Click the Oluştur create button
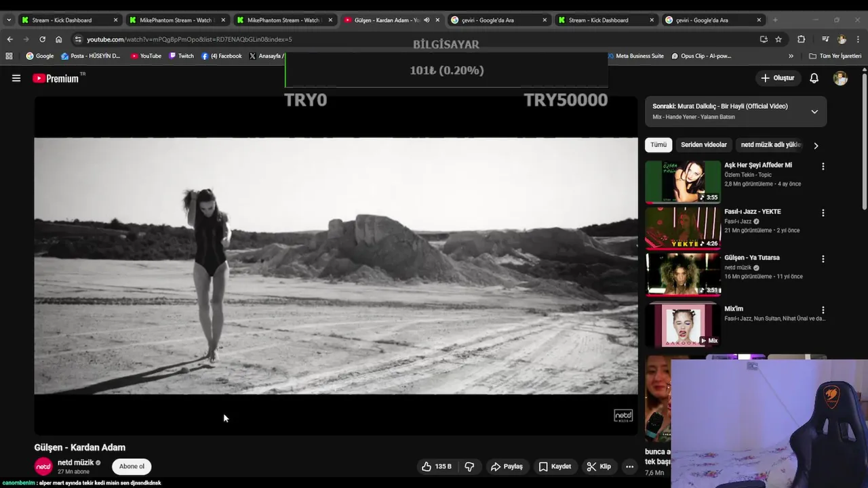868x488 pixels. 777,78
